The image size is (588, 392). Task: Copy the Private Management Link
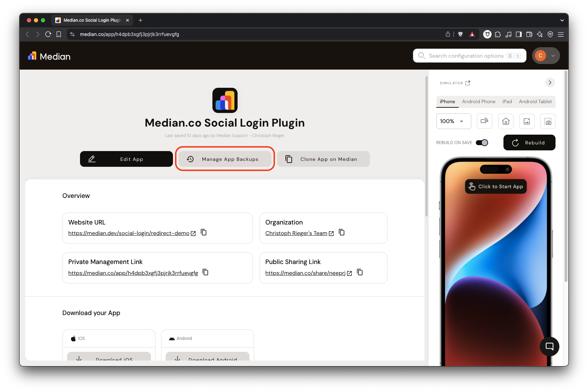pos(205,272)
